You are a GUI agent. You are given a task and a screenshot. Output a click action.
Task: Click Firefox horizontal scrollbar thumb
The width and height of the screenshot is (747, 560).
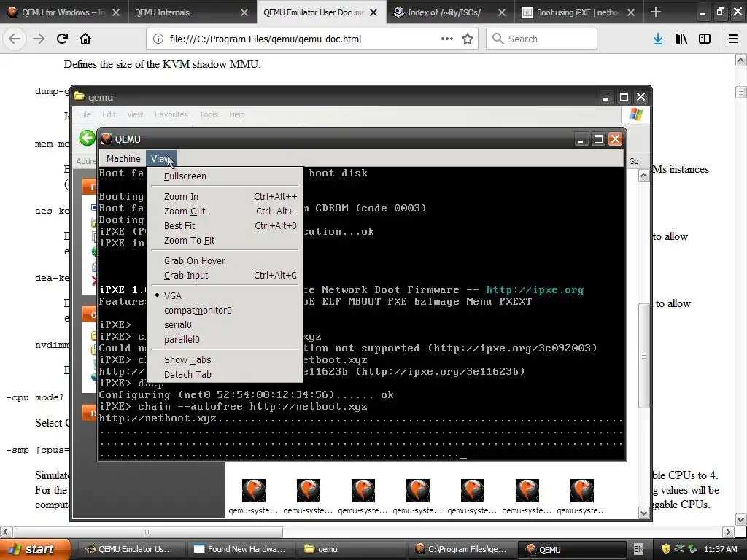(x=147, y=532)
